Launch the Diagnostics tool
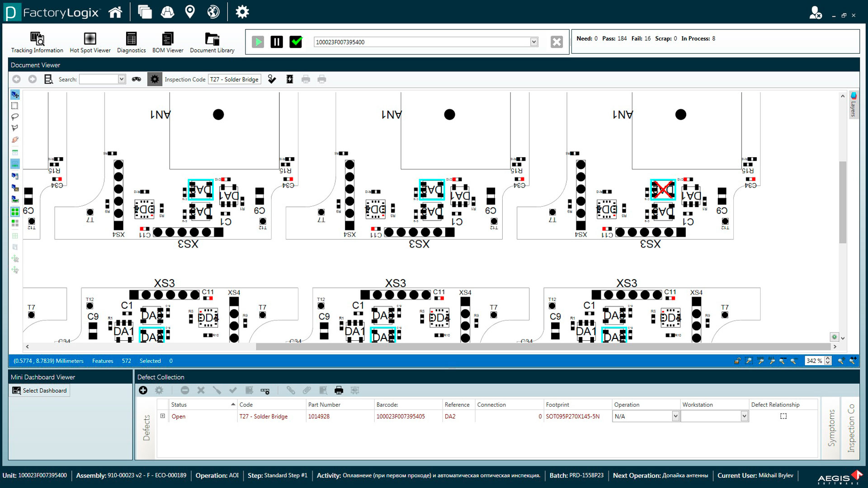868x488 pixels. point(131,42)
